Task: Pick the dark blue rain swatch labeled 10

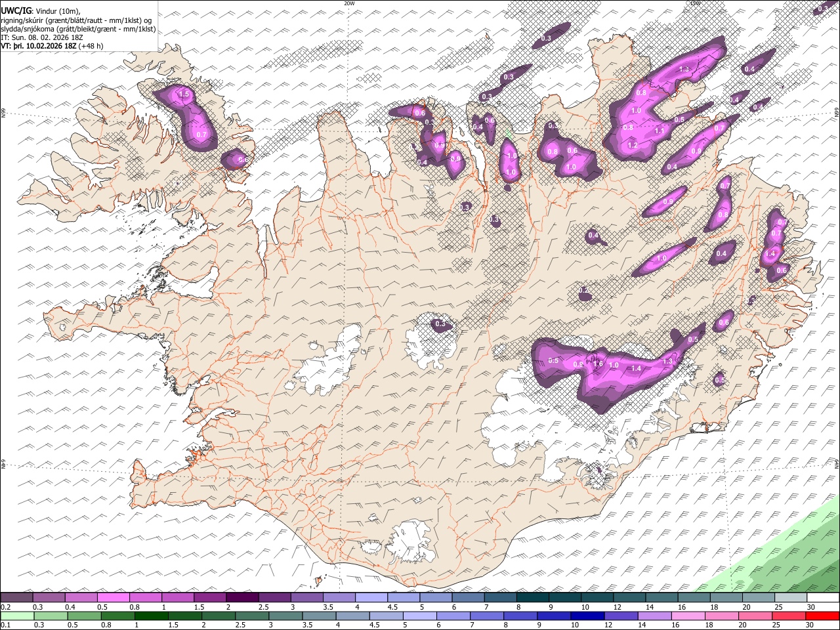Action: (x=587, y=616)
